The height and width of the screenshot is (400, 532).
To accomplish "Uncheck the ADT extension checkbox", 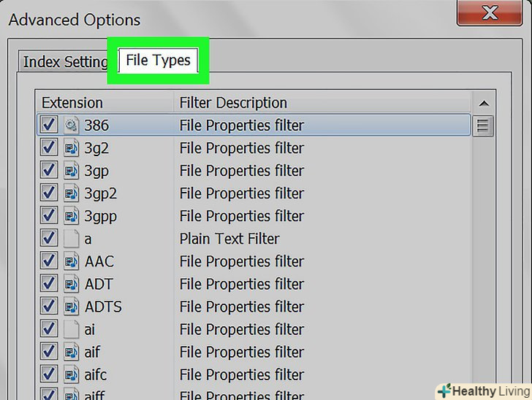I will (x=49, y=284).
